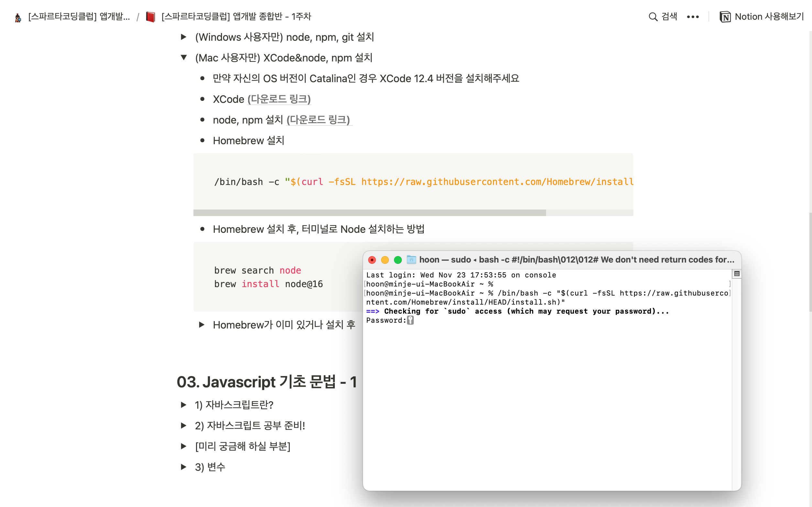The height and width of the screenshot is (507, 812).
Task: Click the folder proxy icon in Terminal title
Action: 411,260
